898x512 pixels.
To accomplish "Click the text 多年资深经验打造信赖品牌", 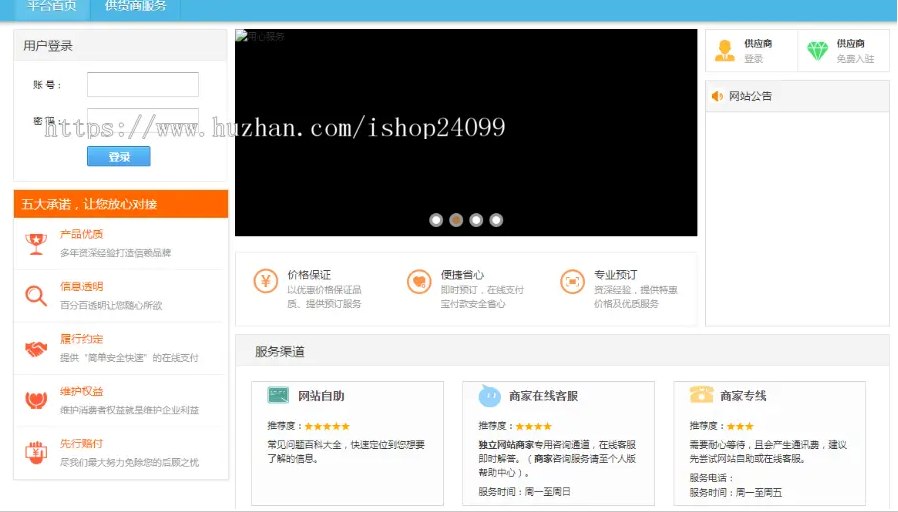I will (x=115, y=253).
